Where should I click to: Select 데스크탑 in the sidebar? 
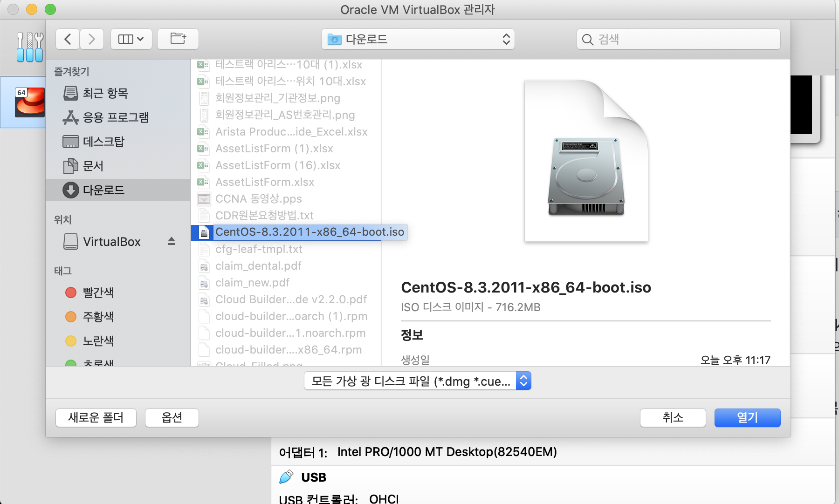tap(118, 142)
